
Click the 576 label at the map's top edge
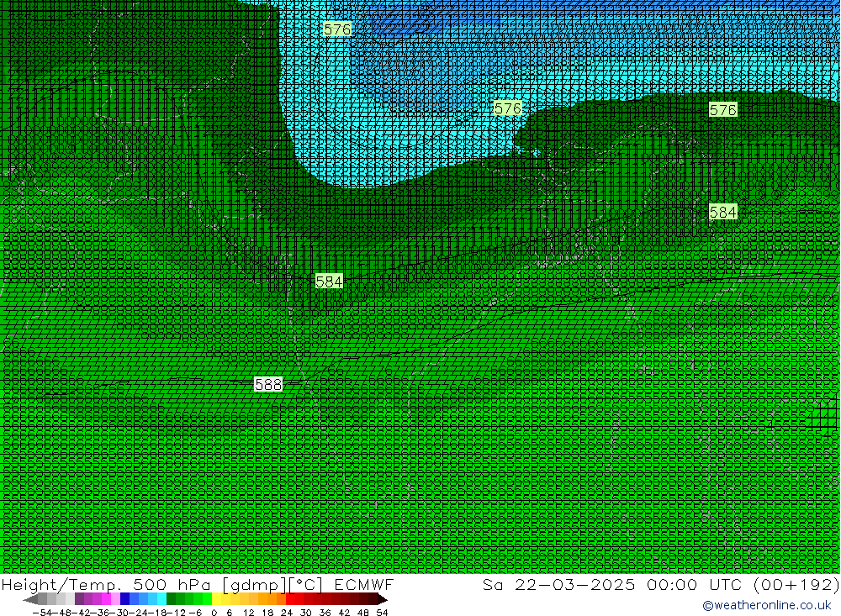coord(337,29)
